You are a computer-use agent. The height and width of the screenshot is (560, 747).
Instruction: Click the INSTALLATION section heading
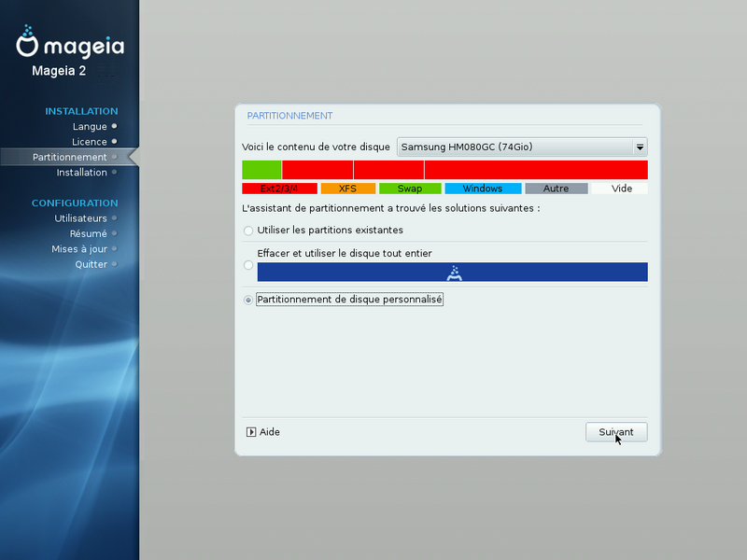81,111
